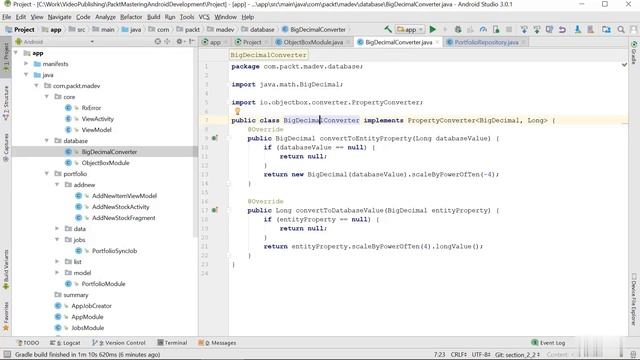
Task: Click the tool window toggle icon in status bar
Action: 7,354
